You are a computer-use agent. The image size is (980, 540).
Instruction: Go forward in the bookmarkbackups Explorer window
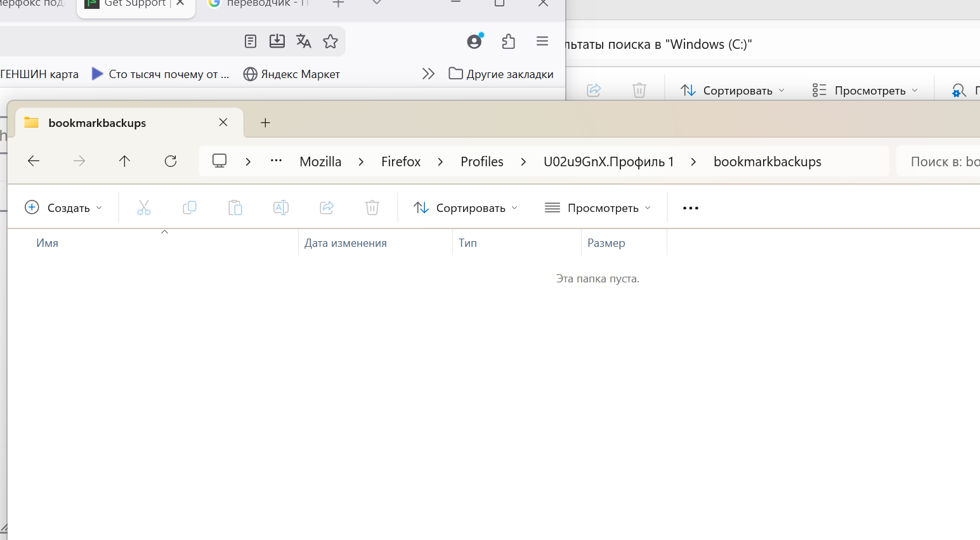[x=79, y=161]
